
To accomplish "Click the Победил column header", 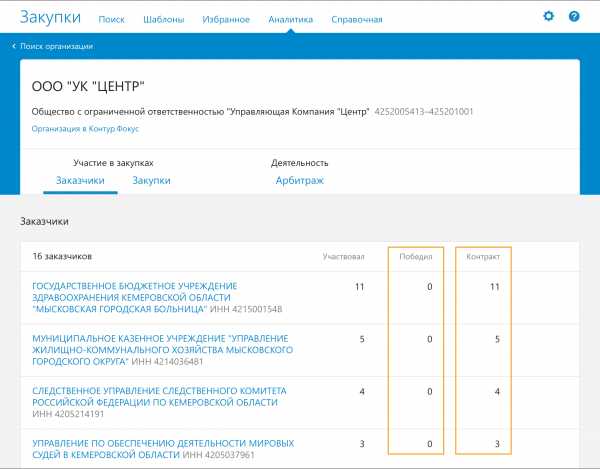I will point(415,256).
